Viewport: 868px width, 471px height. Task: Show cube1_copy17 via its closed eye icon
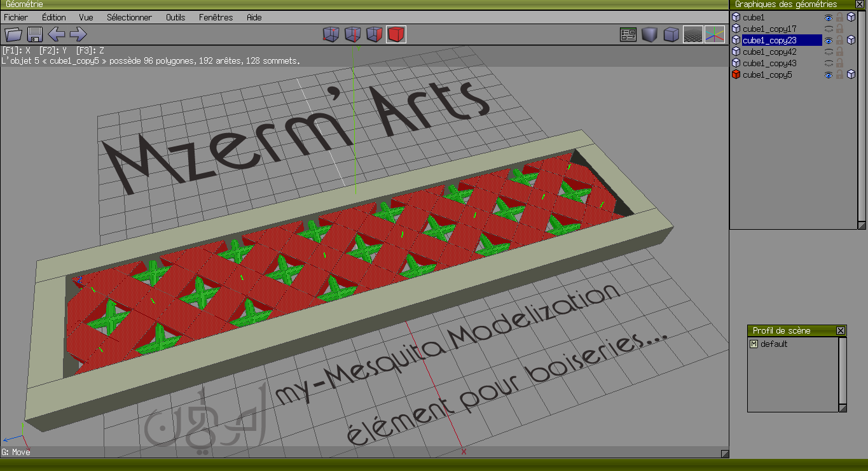point(829,29)
